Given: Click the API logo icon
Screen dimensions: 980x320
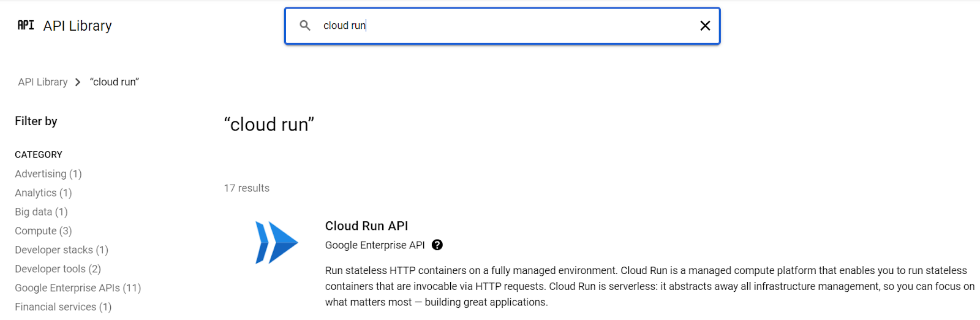Looking at the screenshot, I should pos(26,25).
